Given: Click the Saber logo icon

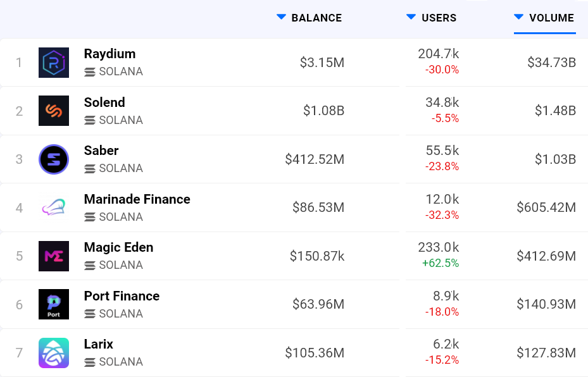Looking at the screenshot, I should pos(54,159).
